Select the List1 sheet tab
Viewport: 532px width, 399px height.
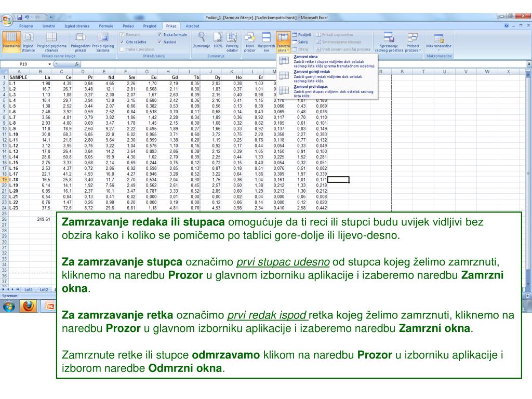click(x=29, y=289)
